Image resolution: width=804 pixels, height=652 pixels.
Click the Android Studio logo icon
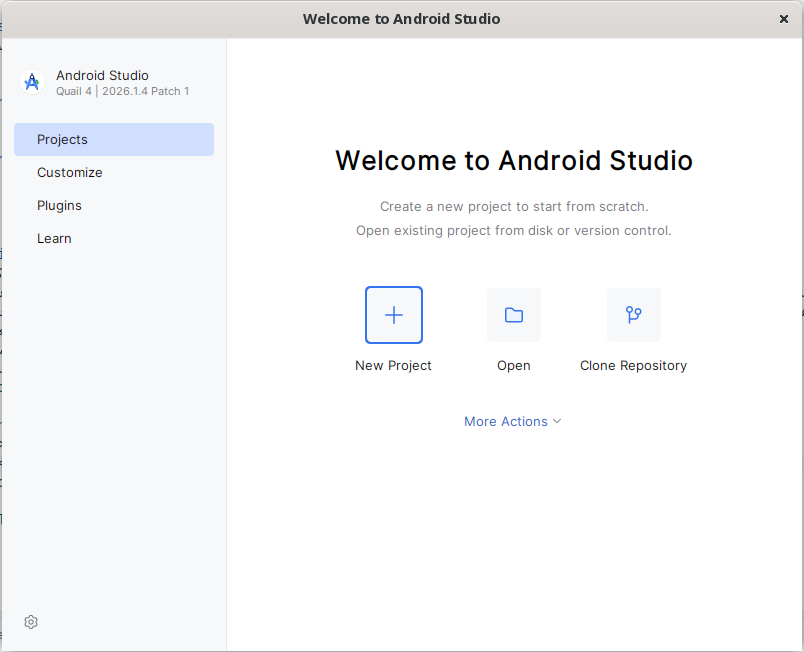click(x=32, y=82)
